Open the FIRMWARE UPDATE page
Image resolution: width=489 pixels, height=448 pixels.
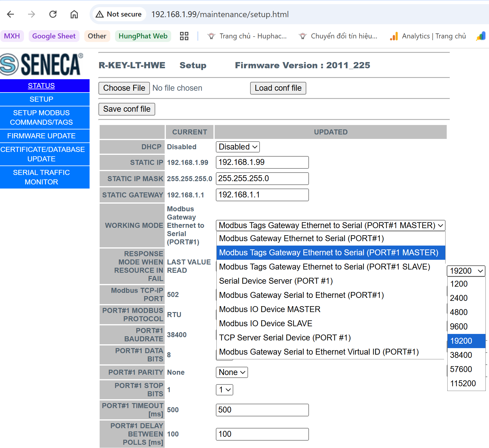pos(41,136)
